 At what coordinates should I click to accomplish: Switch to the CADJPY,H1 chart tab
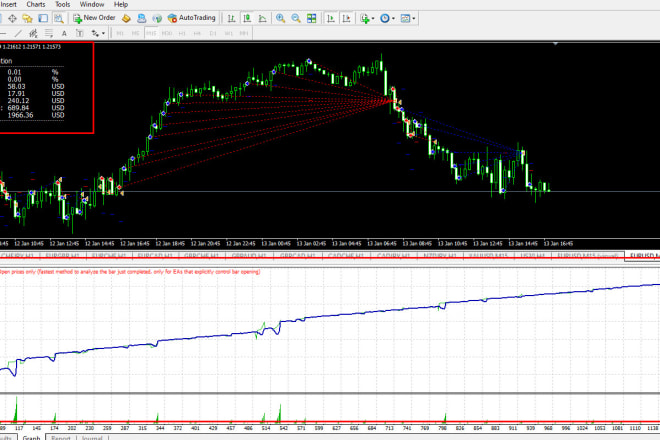point(394,256)
